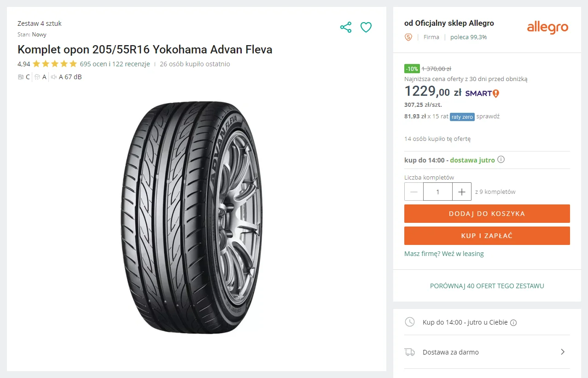The image size is (588, 378).
Task: Open the Super Sprzedawca seller badge
Action: pos(408,37)
